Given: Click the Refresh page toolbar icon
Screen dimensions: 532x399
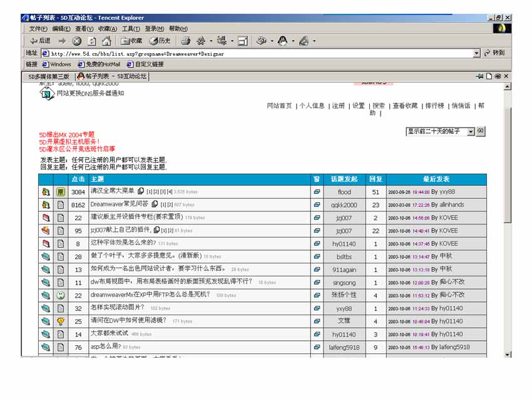Looking at the screenshot, I should pos(91,41).
